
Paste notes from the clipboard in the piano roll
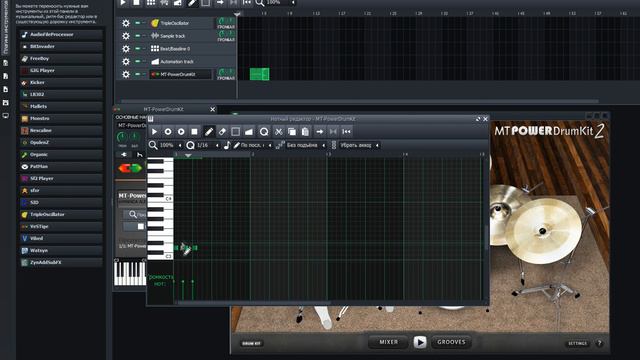coord(305,132)
